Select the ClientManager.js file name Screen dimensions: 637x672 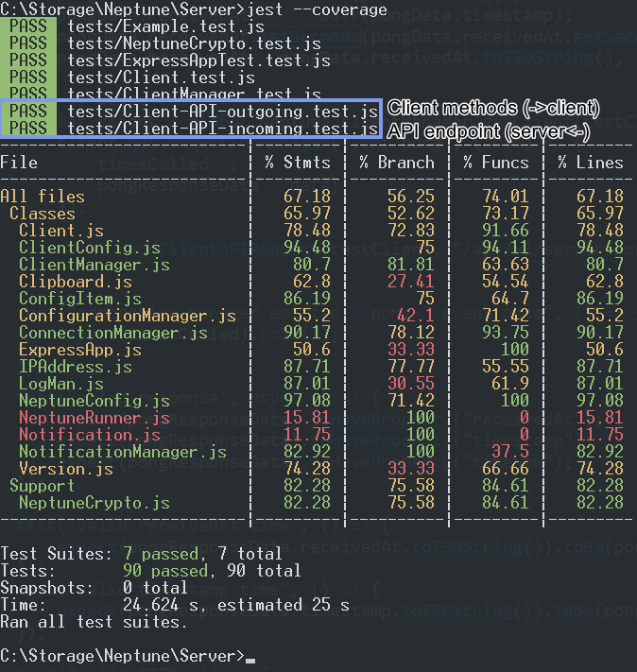point(95,265)
